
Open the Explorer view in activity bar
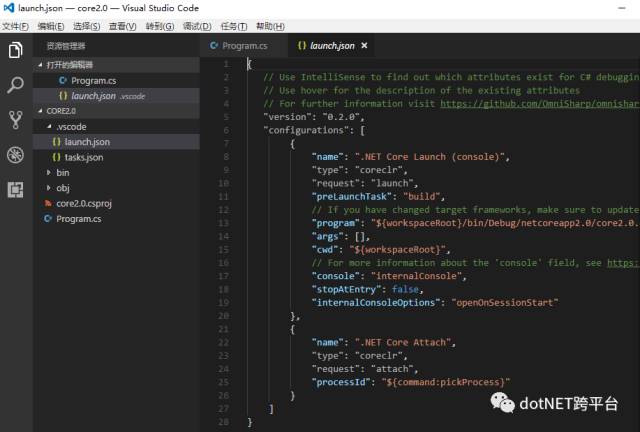[x=15, y=50]
